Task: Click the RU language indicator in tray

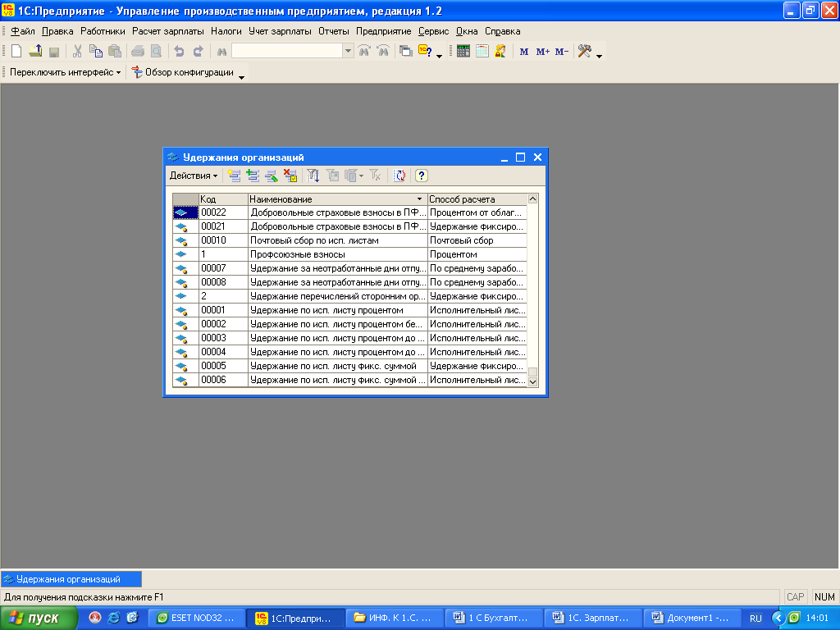Action: [756, 619]
